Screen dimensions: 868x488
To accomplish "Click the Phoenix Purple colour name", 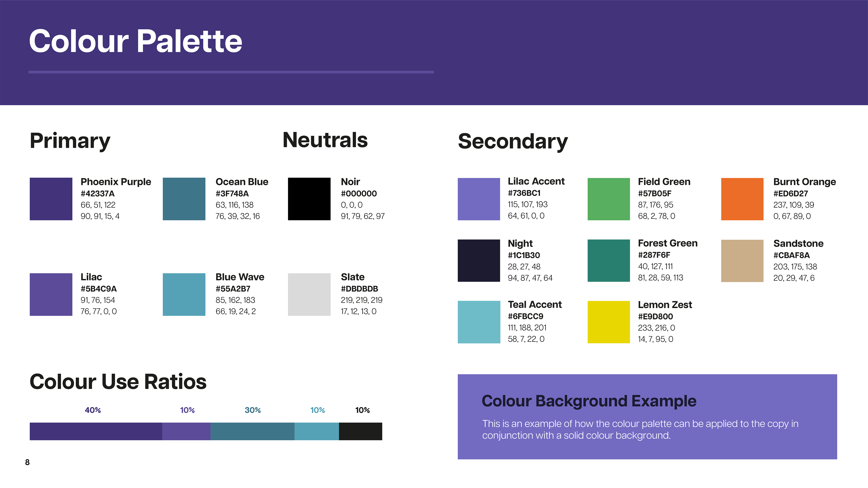I will coord(116,182).
